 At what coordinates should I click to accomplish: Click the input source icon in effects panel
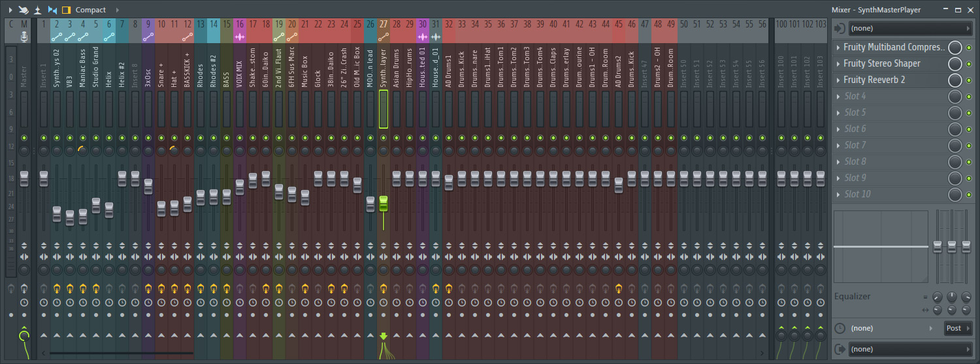pos(840,29)
